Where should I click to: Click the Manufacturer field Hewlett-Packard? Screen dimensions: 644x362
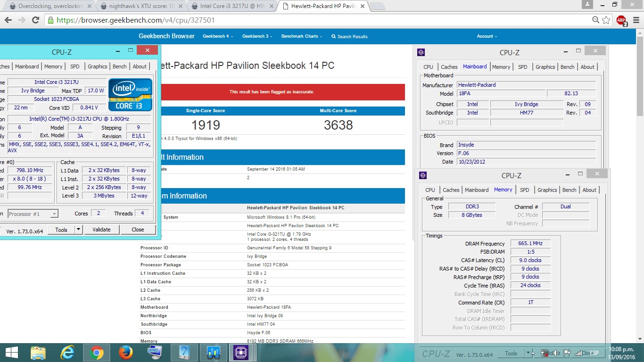(x=526, y=85)
